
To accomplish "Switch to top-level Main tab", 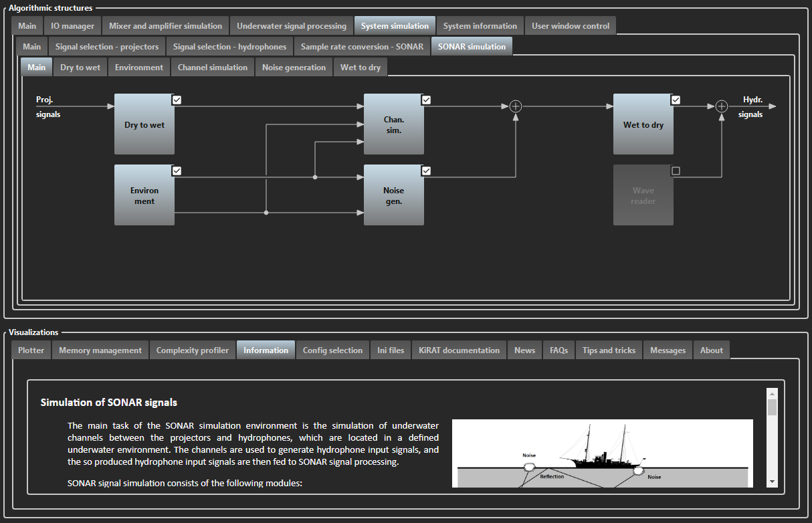I will (x=27, y=26).
